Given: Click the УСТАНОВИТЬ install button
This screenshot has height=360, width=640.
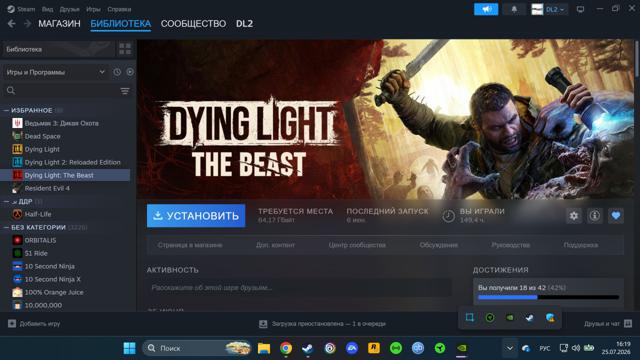Looking at the screenshot, I should pos(196,216).
